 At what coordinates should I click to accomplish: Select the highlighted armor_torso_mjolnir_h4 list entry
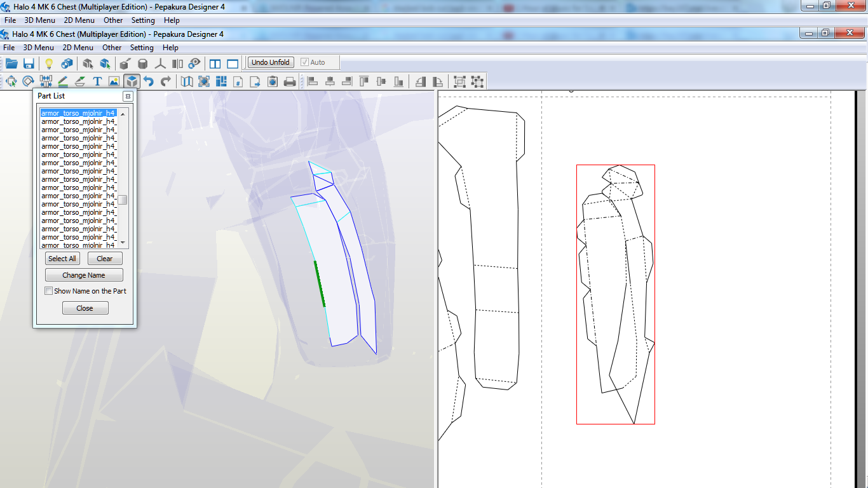point(79,113)
